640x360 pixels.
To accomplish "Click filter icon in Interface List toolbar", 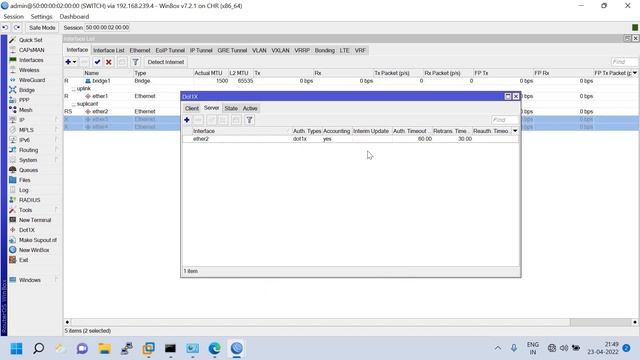I will pos(135,62).
